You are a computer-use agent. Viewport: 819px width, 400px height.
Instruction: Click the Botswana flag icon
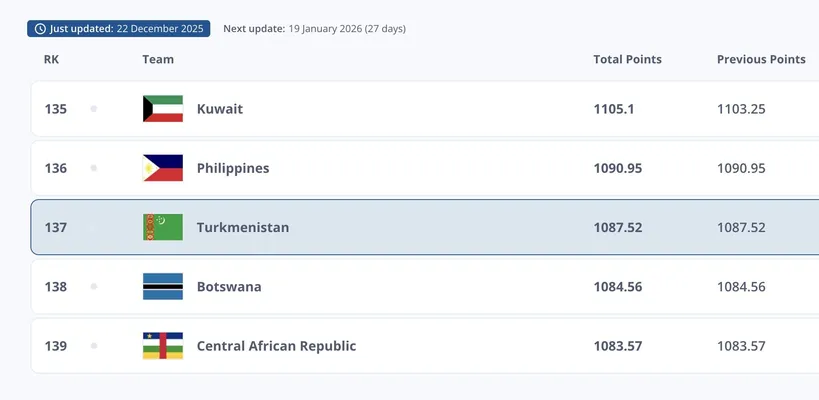(x=163, y=287)
